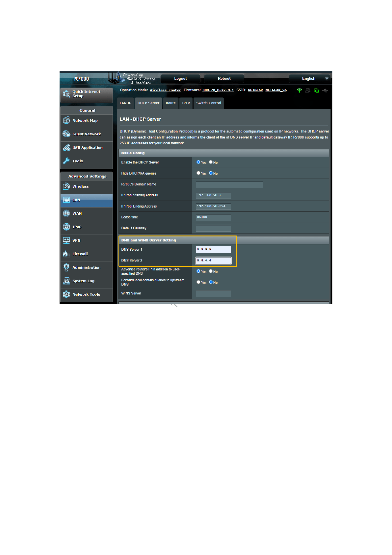Click the DNS Server 2 field
The width and height of the screenshot is (392, 555).
(213, 261)
